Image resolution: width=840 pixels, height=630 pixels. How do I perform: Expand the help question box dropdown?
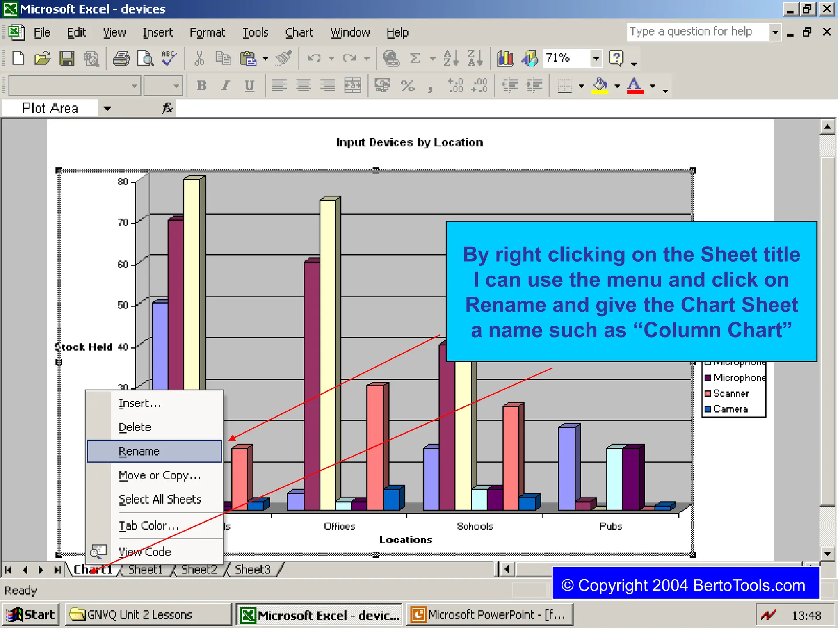(x=775, y=32)
